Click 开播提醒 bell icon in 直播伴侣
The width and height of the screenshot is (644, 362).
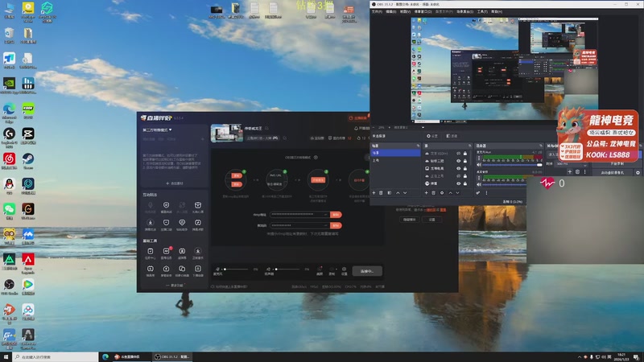(356, 129)
